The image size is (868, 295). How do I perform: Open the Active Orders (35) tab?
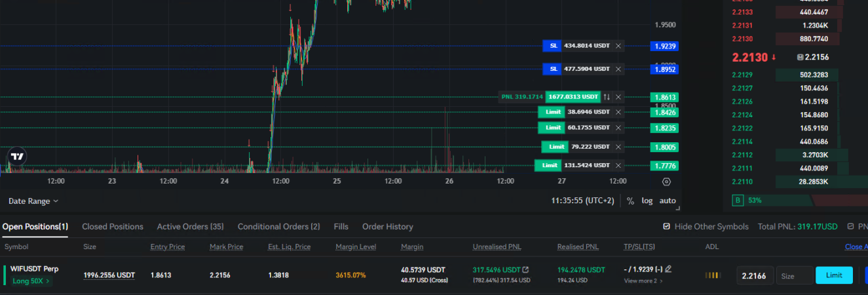(x=190, y=227)
